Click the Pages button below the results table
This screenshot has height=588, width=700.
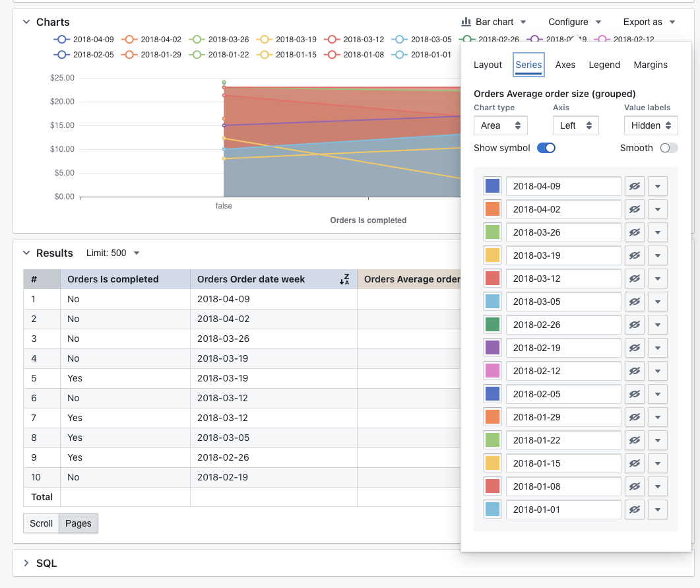[x=78, y=523]
